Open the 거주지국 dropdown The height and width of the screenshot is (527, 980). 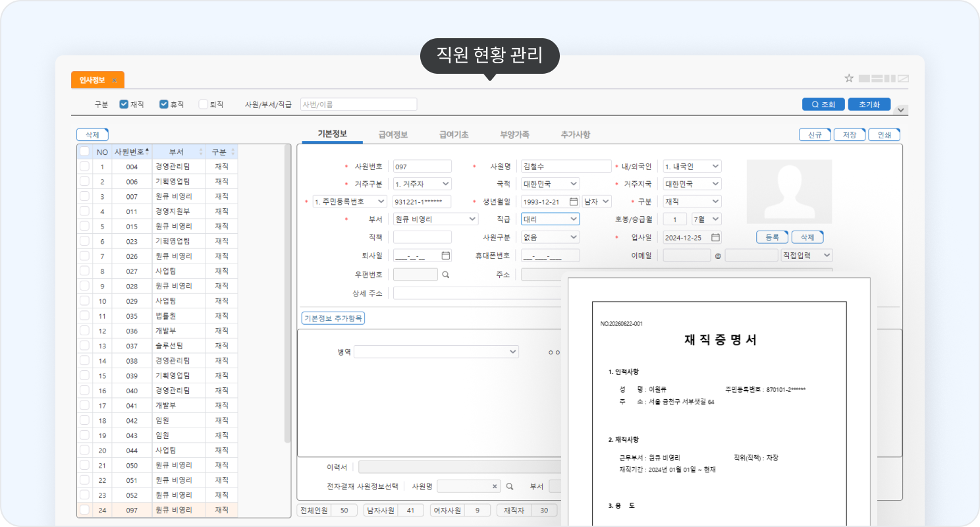tap(692, 184)
